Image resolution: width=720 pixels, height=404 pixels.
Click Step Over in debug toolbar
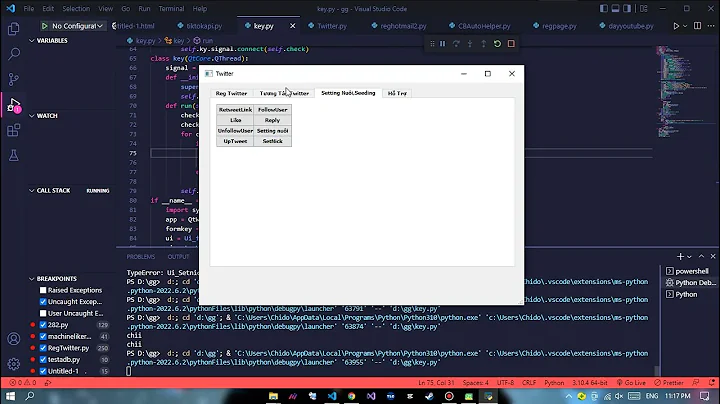[x=456, y=44]
